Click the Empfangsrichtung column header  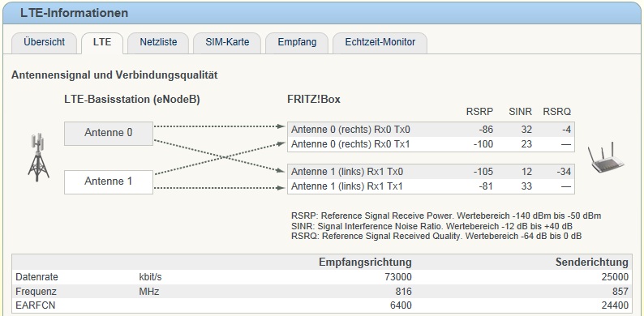point(365,263)
